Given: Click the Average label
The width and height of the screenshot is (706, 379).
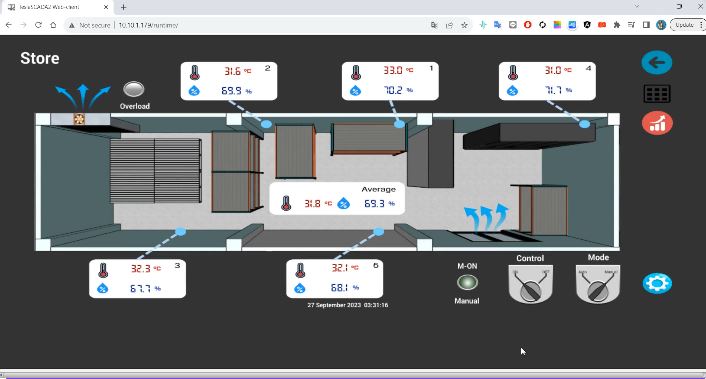Looking at the screenshot, I should click(x=378, y=189).
